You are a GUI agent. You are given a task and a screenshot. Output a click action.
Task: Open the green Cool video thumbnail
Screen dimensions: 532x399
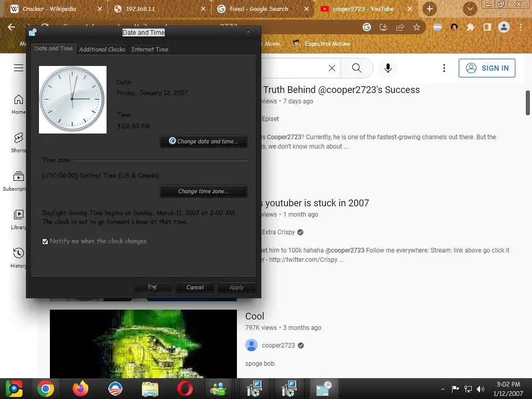tap(143, 344)
